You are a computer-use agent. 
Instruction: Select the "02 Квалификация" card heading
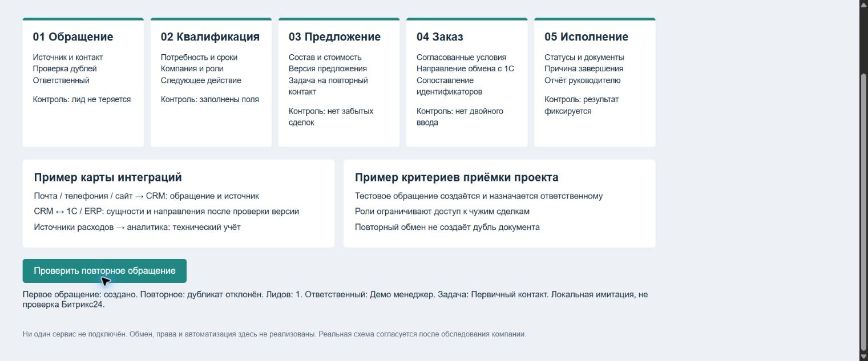click(x=210, y=37)
